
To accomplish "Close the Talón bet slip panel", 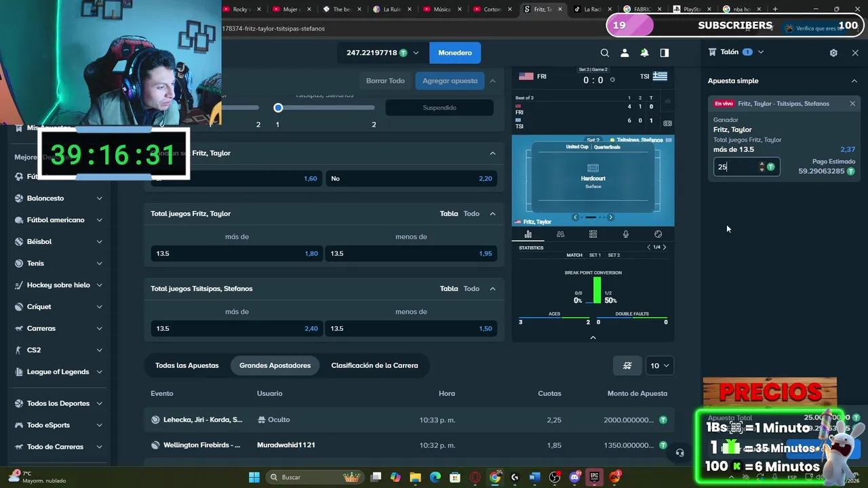I will [x=855, y=53].
